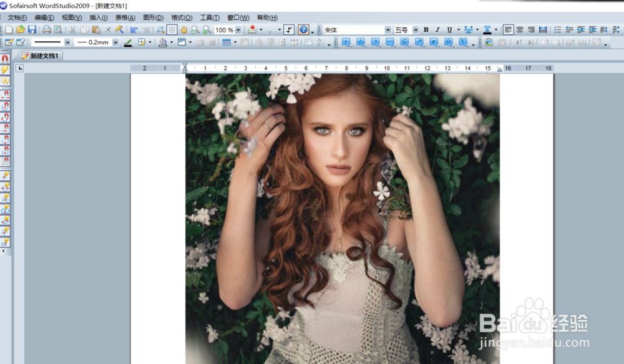Open the 帮助(H) menu
Image resolution: width=624 pixels, height=364 pixels.
click(x=267, y=17)
